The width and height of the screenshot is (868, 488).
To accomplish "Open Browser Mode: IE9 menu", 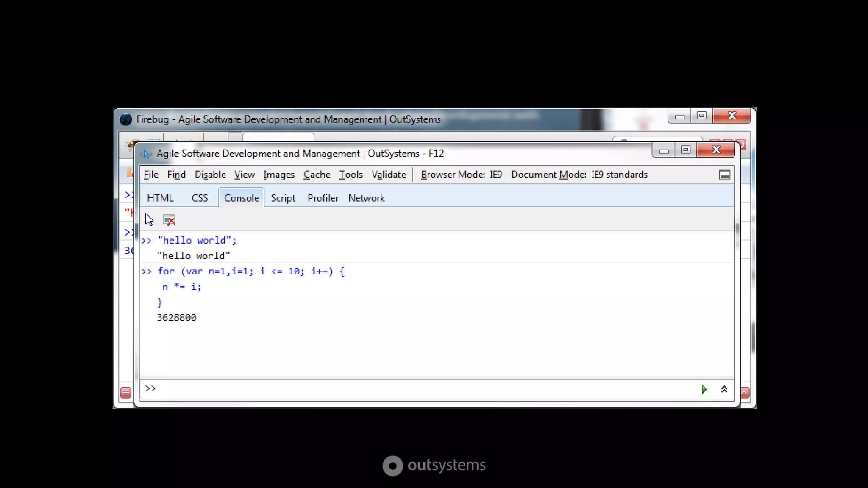I will point(462,175).
